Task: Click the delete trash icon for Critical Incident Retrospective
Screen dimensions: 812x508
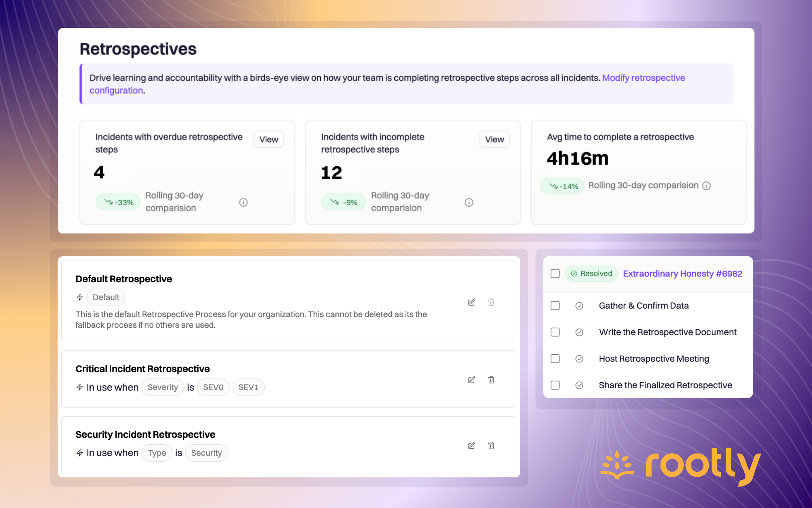Action: coord(491,380)
